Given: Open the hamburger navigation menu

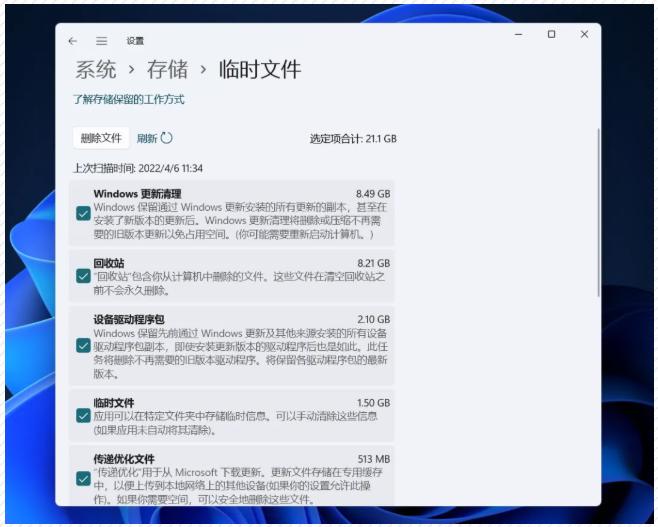Looking at the screenshot, I should coord(101,40).
